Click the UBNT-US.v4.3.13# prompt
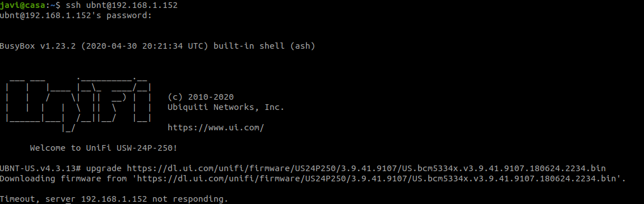 coord(41,168)
